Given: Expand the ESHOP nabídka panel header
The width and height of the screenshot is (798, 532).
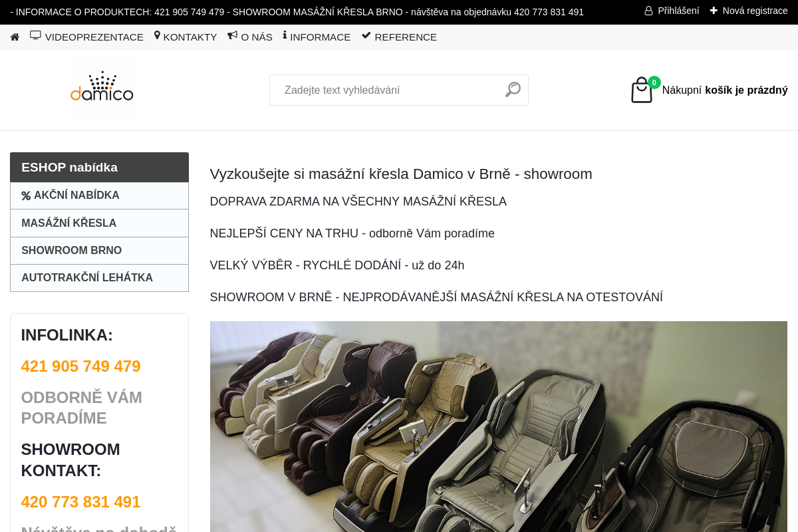Looking at the screenshot, I should (69, 167).
